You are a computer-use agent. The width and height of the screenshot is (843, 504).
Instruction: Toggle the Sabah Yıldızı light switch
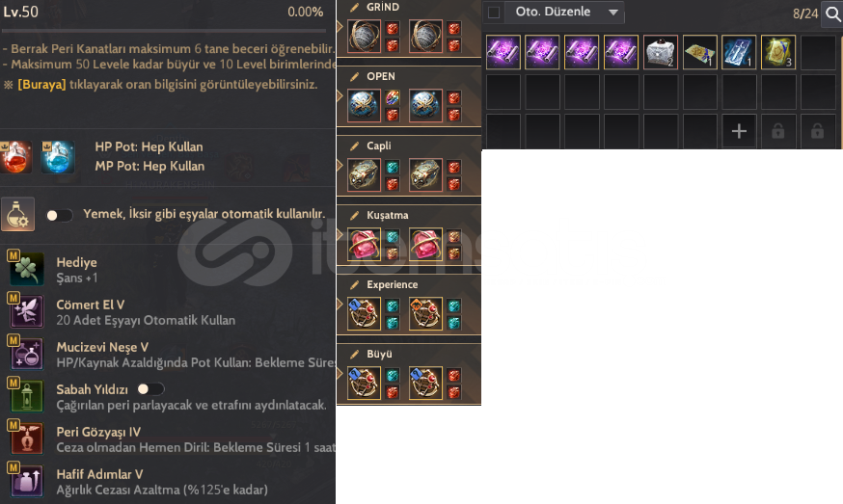pyautogui.click(x=150, y=389)
